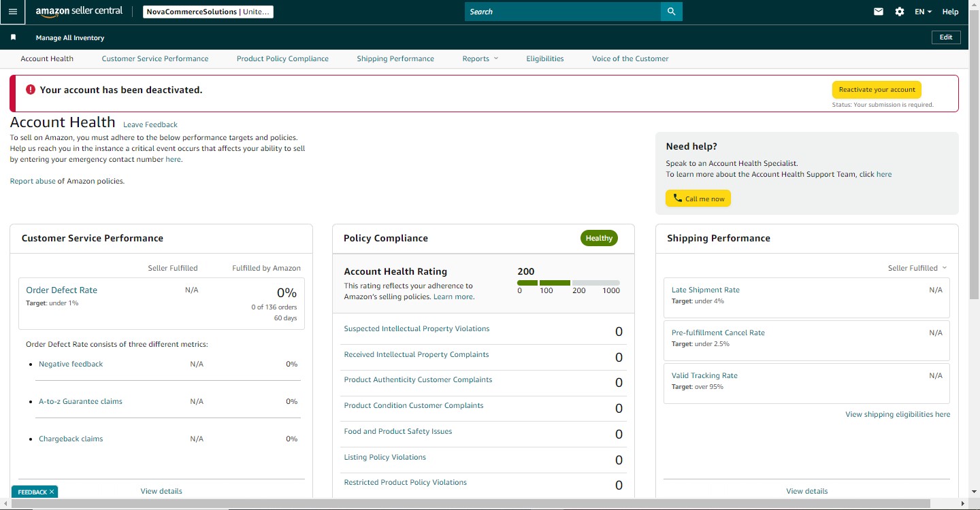980x510 pixels.
Task: Open Product Policy Compliance tab
Action: coord(282,58)
